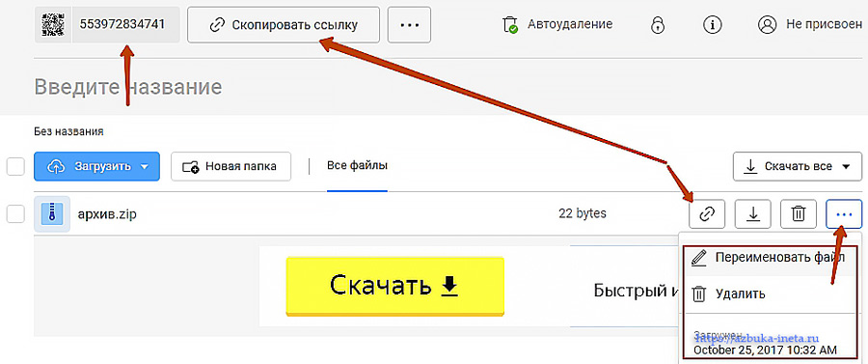
Task: Open the file row three-dots menu
Action: click(x=844, y=213)
